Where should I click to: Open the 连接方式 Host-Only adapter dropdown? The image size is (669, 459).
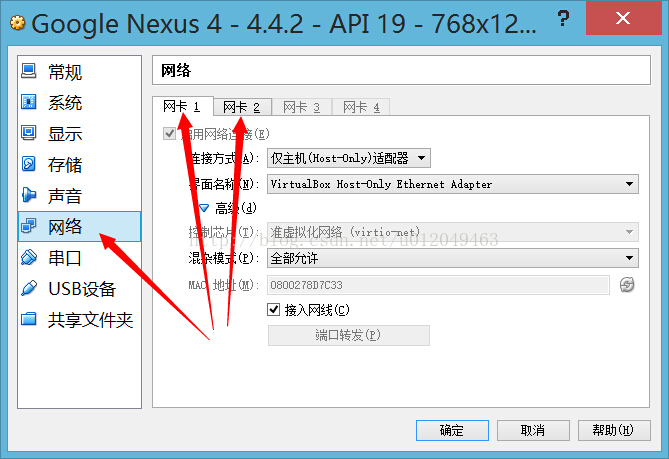click(349, 158)
